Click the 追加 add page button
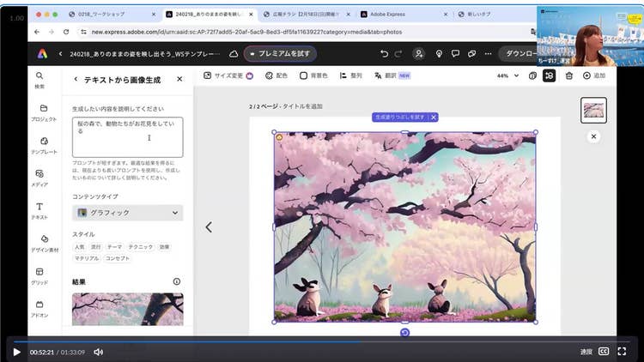 tap(594, 75)
